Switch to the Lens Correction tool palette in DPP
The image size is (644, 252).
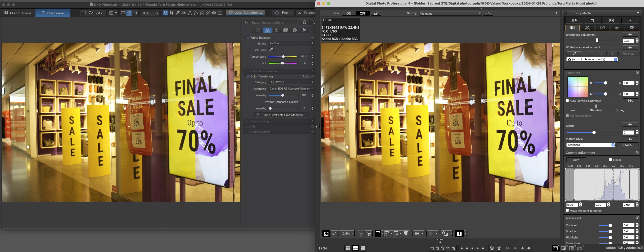(x=574, y=20)
